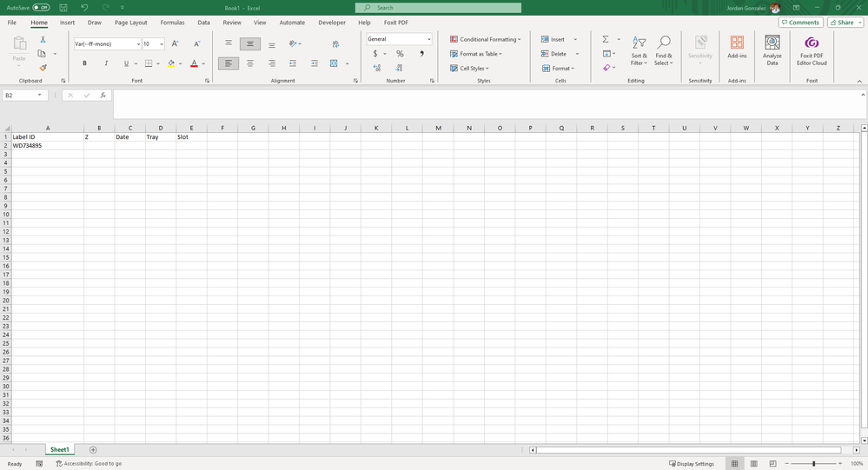Switch to the Page Layout tab

(x=130, y=23)
